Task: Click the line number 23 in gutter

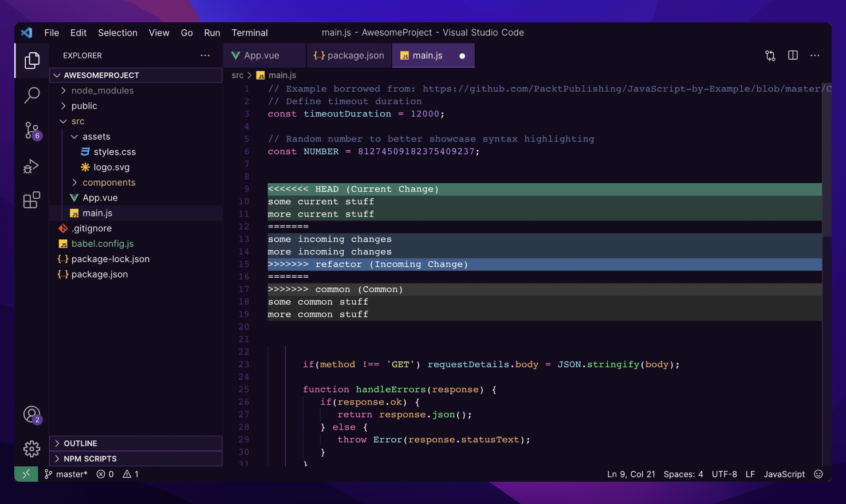Action: [244, 364]
